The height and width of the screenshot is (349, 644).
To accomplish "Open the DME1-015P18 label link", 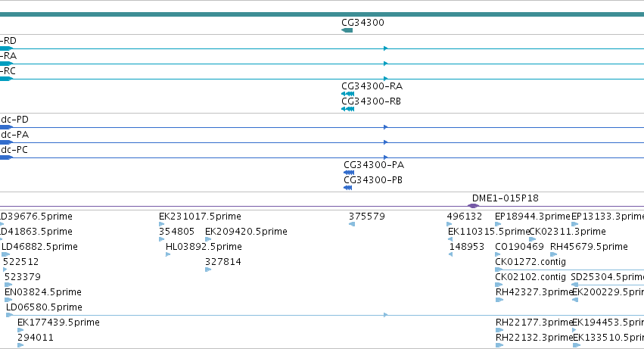I will (x=506, y=198).
